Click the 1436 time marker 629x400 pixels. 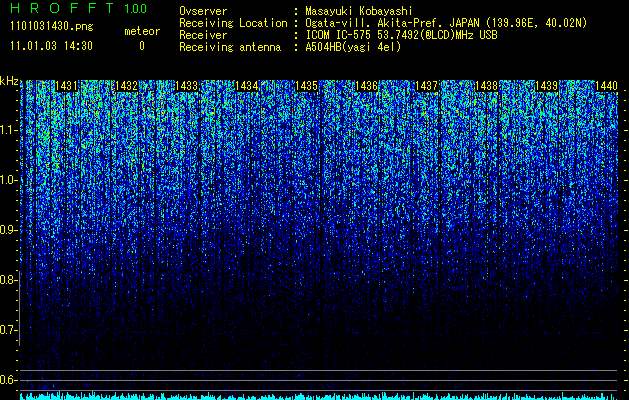pyautogui.click(x=367, y=86)
